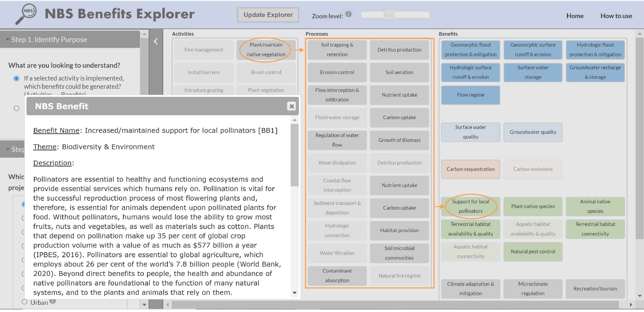Open Terrestrial habitat availability & quality benefit
Screen dimensions: 644x312
coord(470,229)
